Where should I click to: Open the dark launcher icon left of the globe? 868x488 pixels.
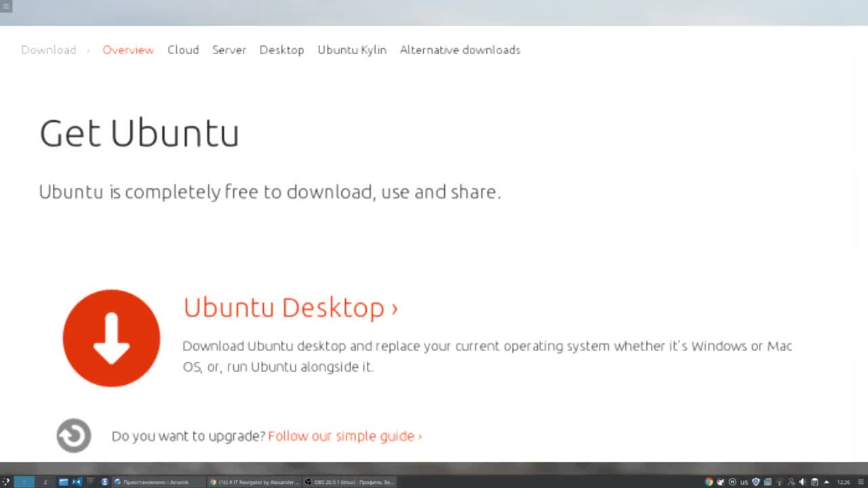tap(90, 481)
